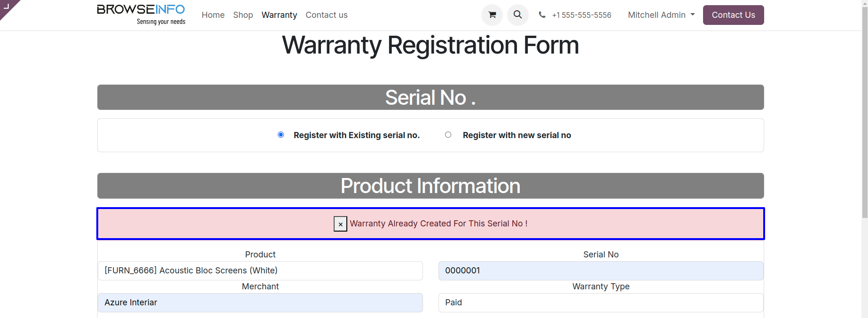This screenshot has height=318, width=868.
Task: Select Register with new serial no
Action: click(x=448, y=135)
